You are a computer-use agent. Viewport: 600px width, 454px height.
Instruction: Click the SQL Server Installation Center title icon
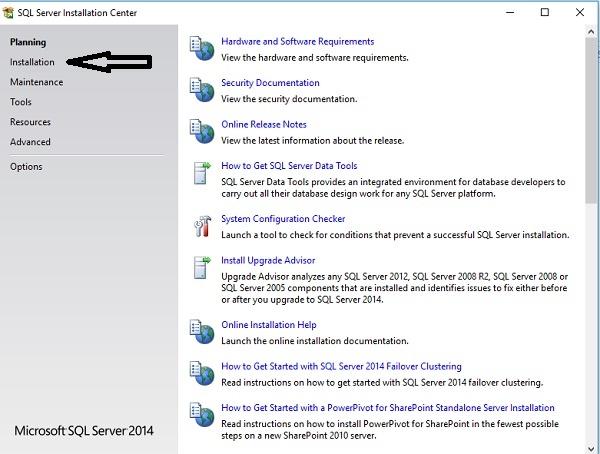point(9,12)
